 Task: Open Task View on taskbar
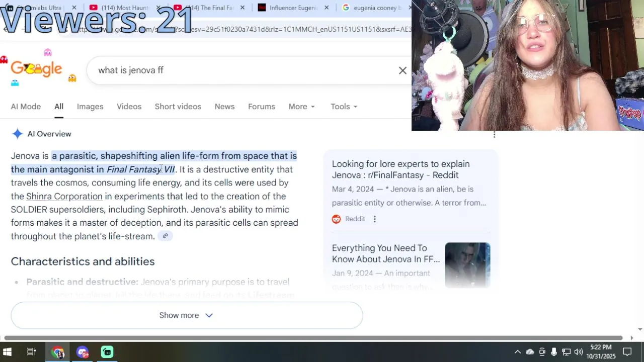point(31,352)
